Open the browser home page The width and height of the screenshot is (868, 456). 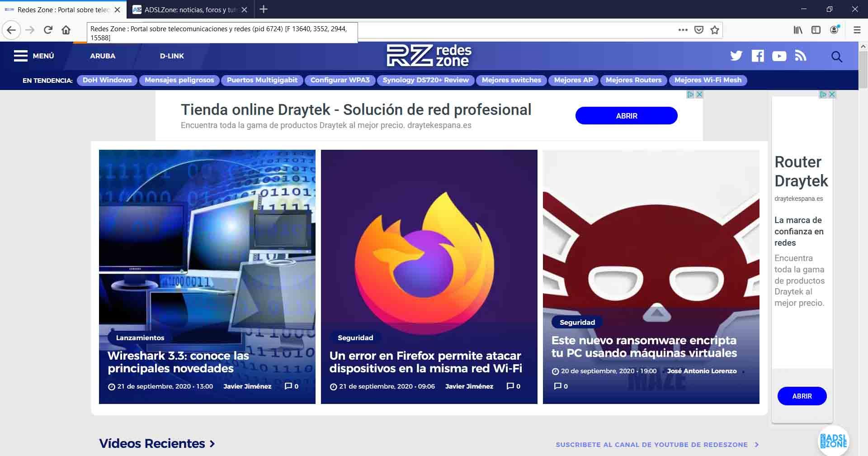(66, 30)
